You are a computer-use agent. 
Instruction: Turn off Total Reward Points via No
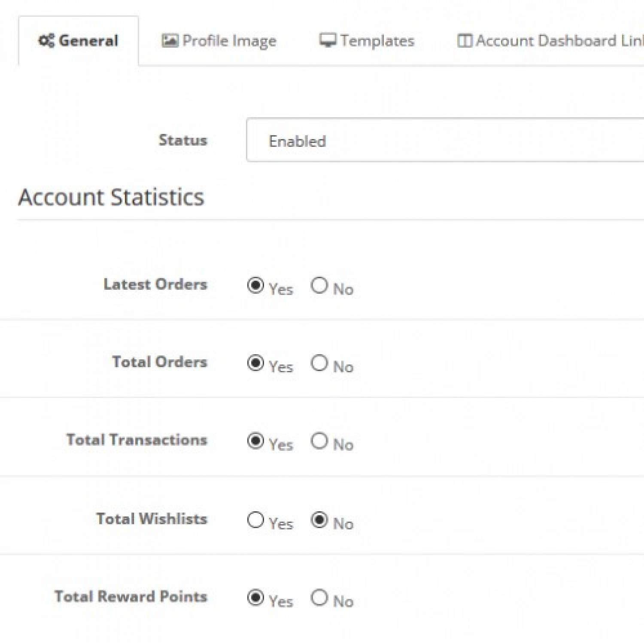(319, 598)
